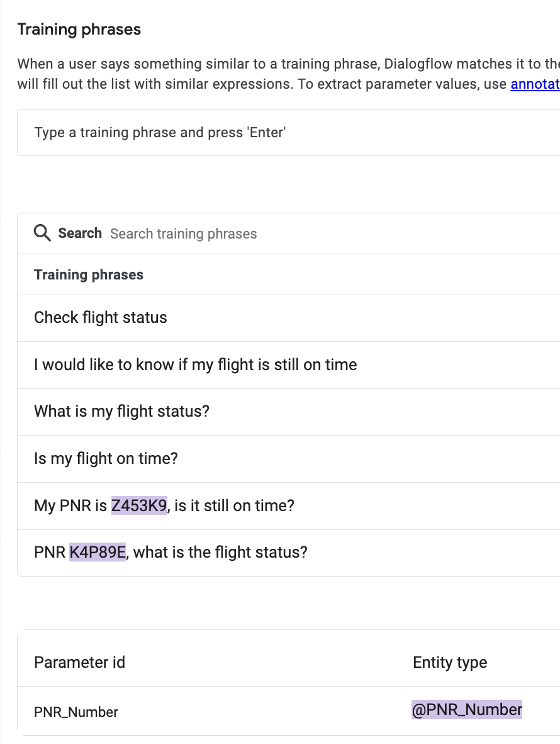Click the bold 'Search' label
The height and width of the screenshot is (744, 560).
point(80,234)
